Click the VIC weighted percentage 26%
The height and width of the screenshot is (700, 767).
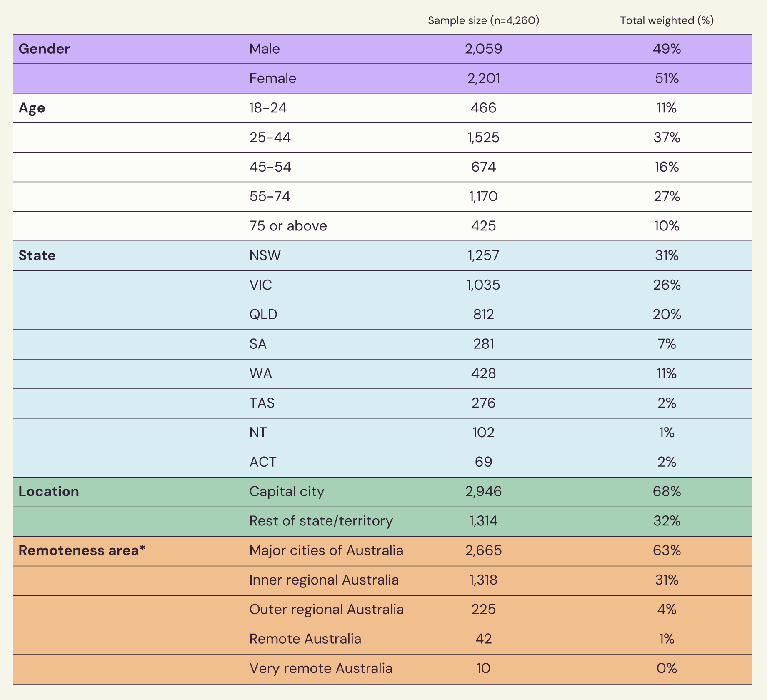[667, 285]
